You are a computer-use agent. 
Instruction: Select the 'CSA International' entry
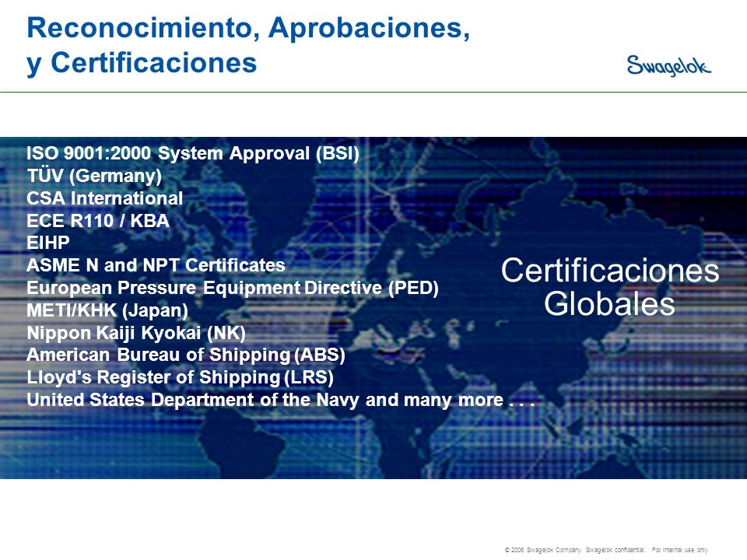point(105,198)
